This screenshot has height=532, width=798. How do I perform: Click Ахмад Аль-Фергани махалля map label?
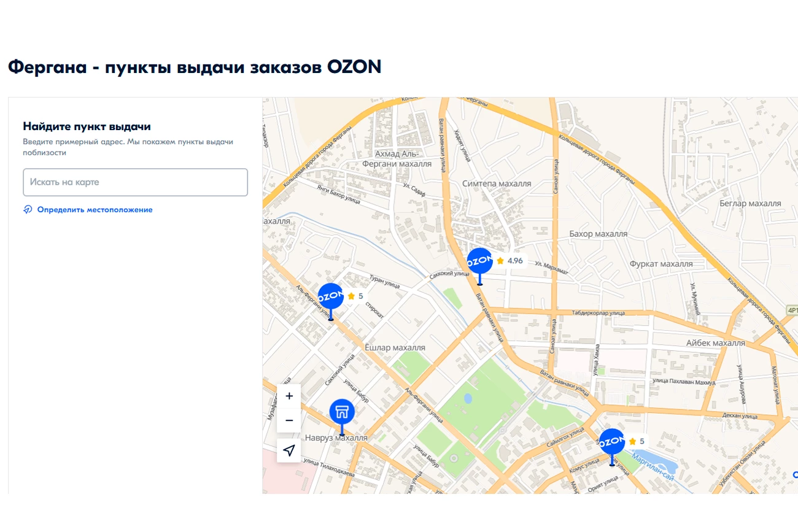coord(397,159)
